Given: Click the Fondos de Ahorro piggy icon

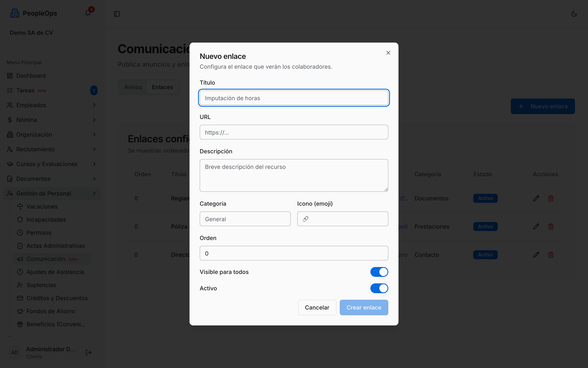Looking at the screenshot, I should point(20,311).
